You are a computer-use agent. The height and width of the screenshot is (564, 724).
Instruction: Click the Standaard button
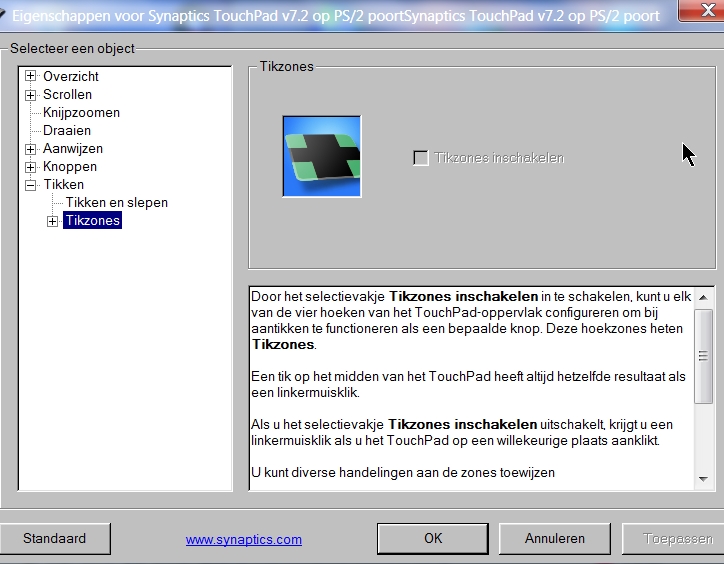click(x=54, y=539)
